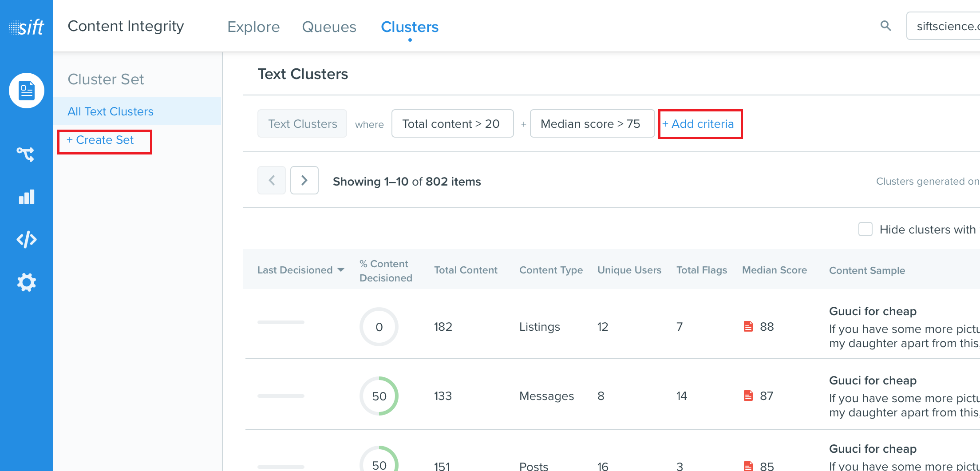Viewport: 980px width, 471px height.
Task: Click the Content Type column header
Action: tap(551, 270)
